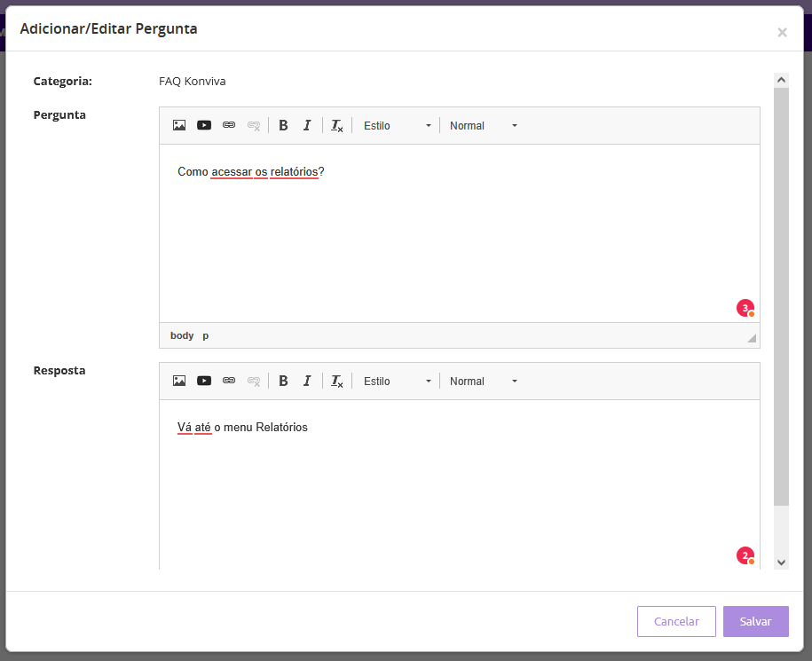
Task: Click the Cancelar button
Action: [x=676, y=622]
